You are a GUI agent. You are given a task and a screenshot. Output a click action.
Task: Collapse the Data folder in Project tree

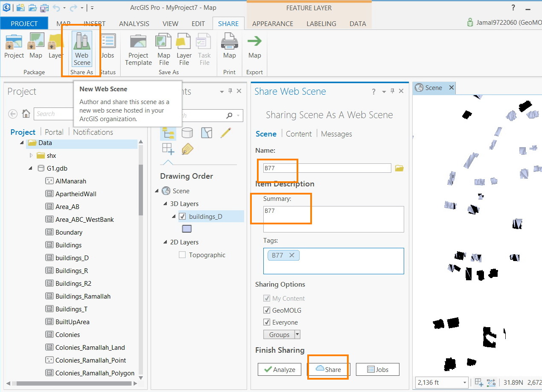(22, 142)
